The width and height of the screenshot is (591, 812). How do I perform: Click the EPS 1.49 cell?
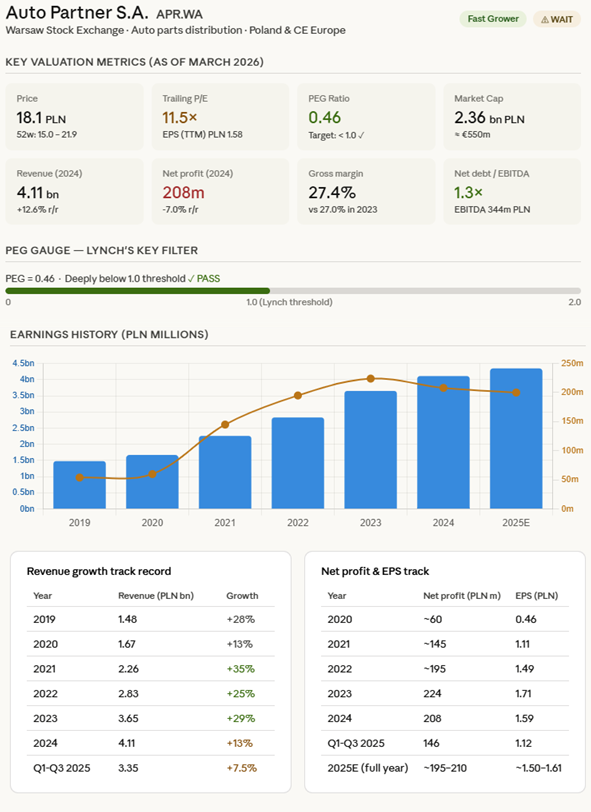coord(525,669)
